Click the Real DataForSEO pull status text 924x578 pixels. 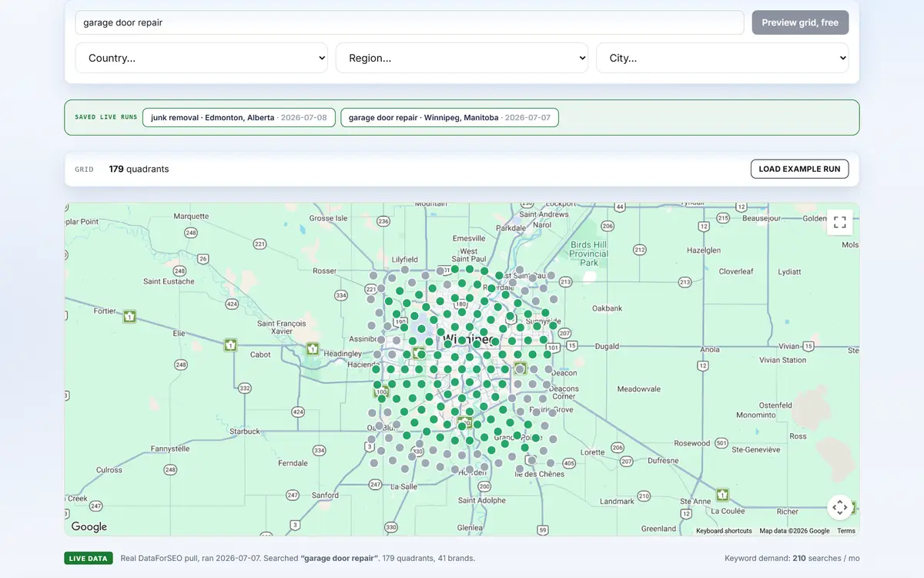click(x=298, y=558)
